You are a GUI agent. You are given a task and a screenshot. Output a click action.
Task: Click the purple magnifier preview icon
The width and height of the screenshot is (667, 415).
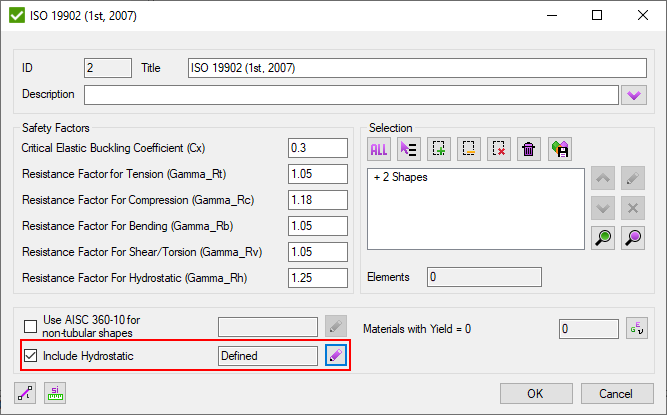click(633, 238)
